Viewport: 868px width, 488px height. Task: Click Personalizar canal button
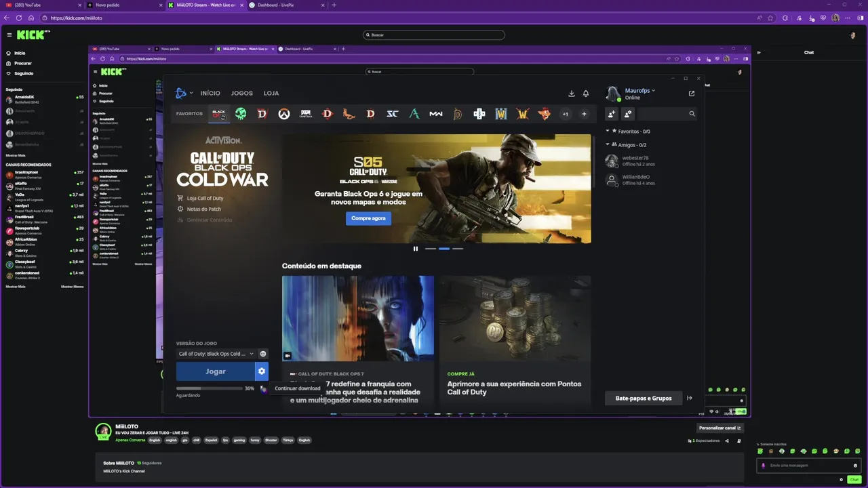pos(721,428)
